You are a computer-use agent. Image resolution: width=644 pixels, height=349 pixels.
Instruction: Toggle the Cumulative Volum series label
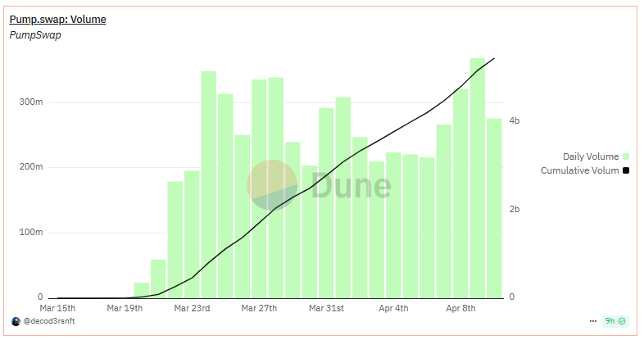click(579, 171)
